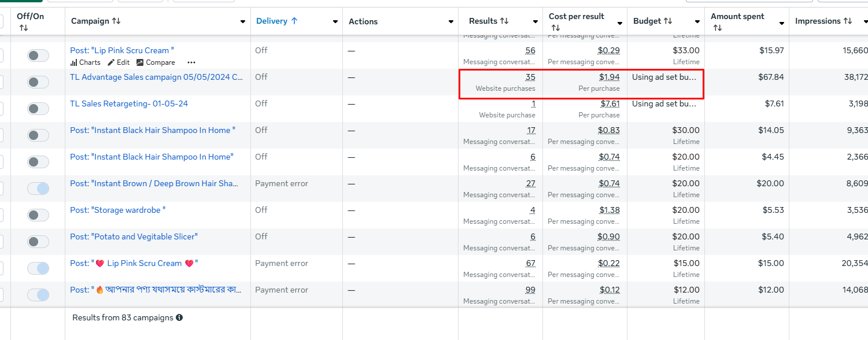Toggle on the TL Advantage Sales campaign
Image resolution: width=868 pixels, height=340 pixels.
pyautogui.click(x=38, y=82)
